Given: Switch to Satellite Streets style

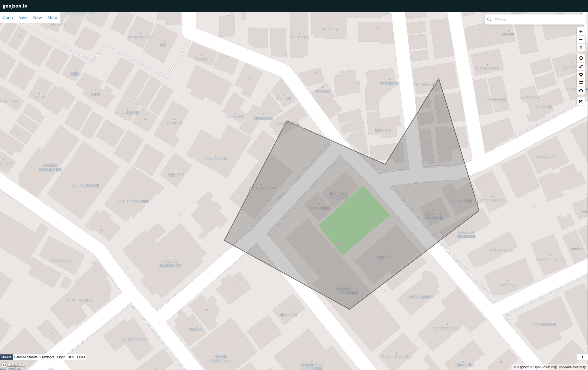Looking at the screenshot, I should coord(26,357).
